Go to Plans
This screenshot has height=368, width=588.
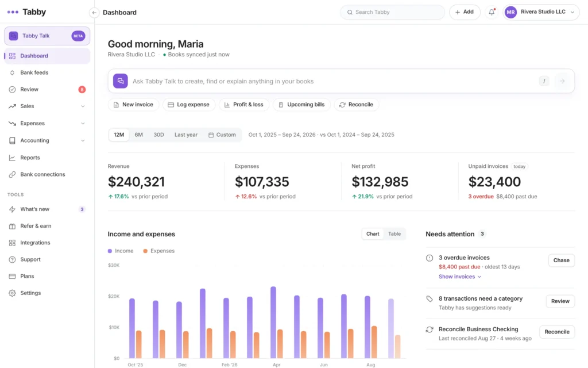[x=47, y=277]
